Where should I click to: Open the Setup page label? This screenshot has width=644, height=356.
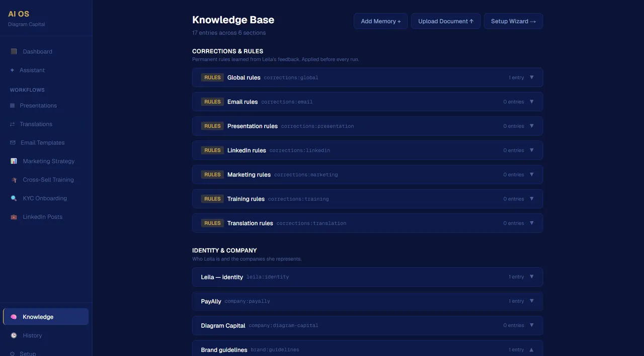pyautogui.click(x=28, y=353)
